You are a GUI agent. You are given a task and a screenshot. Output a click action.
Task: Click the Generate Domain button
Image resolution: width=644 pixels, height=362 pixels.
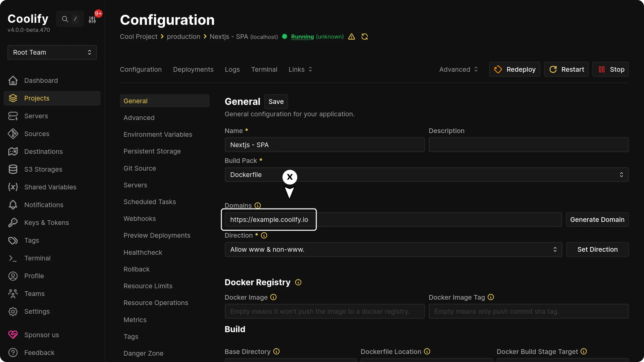(x=597, y=220)
